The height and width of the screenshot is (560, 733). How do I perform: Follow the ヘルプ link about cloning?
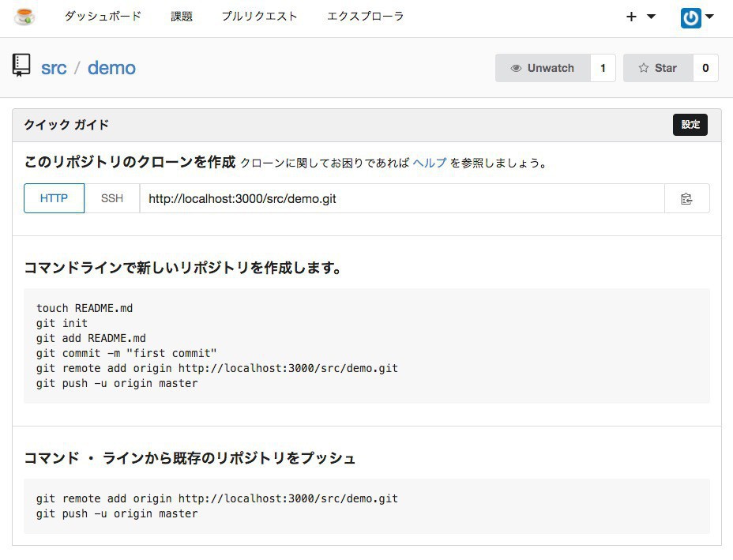point(429,163)
